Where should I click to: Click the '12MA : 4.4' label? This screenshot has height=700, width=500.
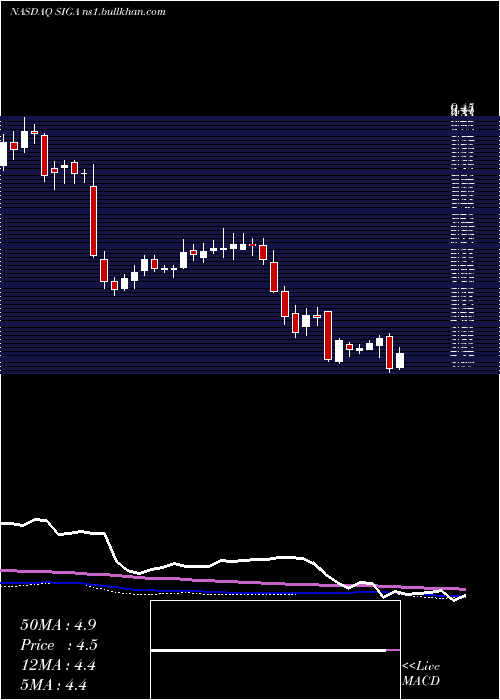[x=58, y=665]
